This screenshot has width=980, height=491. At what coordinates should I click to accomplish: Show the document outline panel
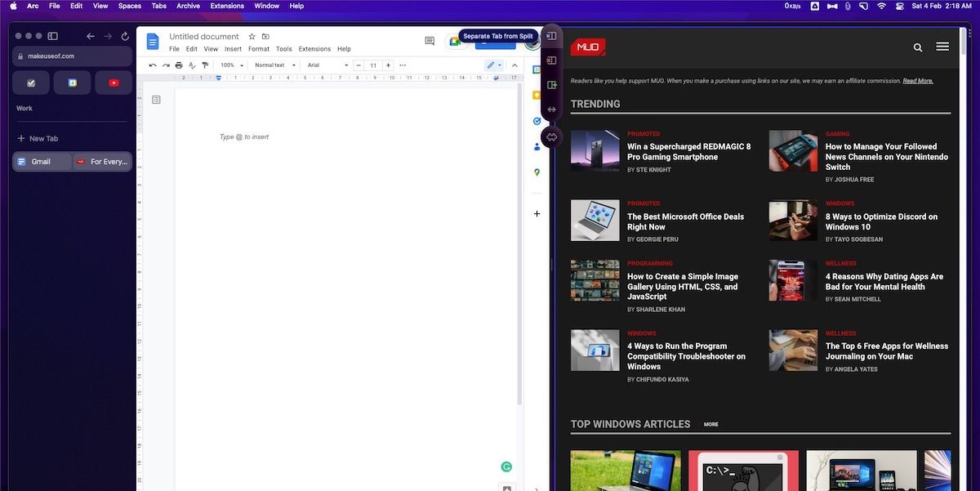click(x=157, y=100)
